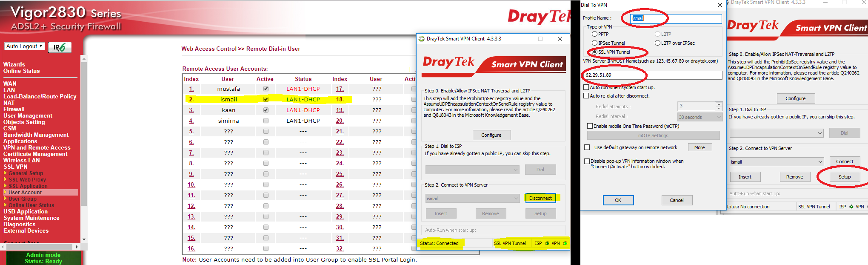
Task: Close the Dial To VPN dialog
Action: (720, 5)
